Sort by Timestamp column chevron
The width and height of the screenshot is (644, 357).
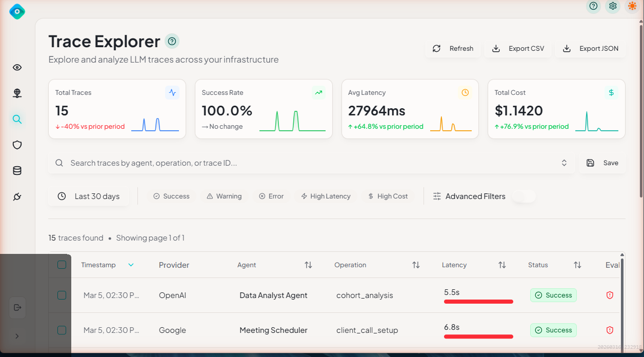click(131, 265)
